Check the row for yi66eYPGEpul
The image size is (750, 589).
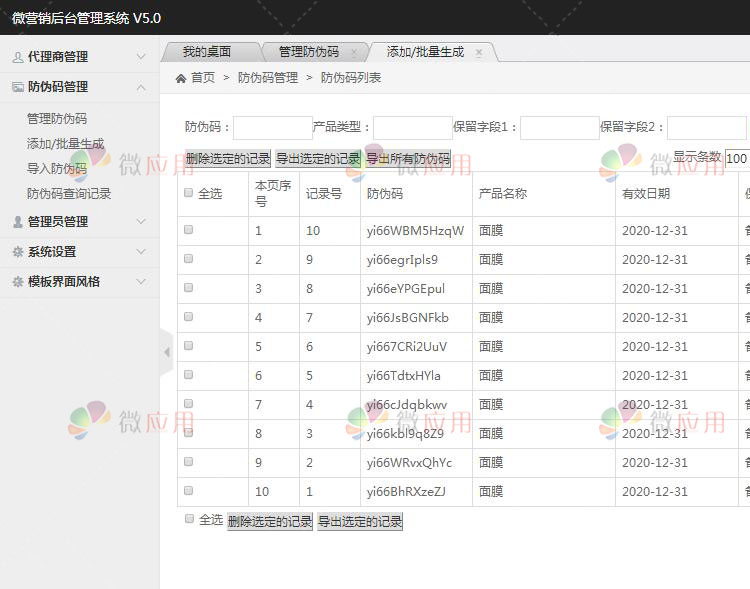coord(188,287)
